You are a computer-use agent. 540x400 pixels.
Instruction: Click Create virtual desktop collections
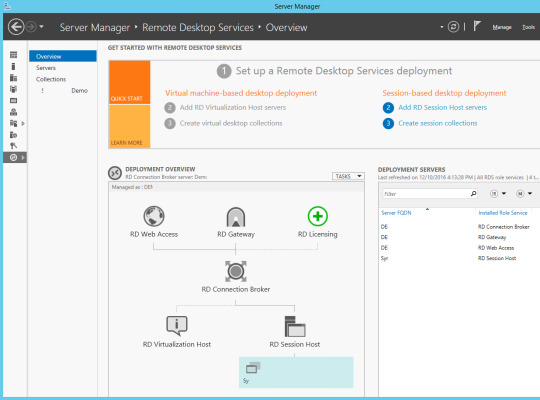tap(231, 123)
